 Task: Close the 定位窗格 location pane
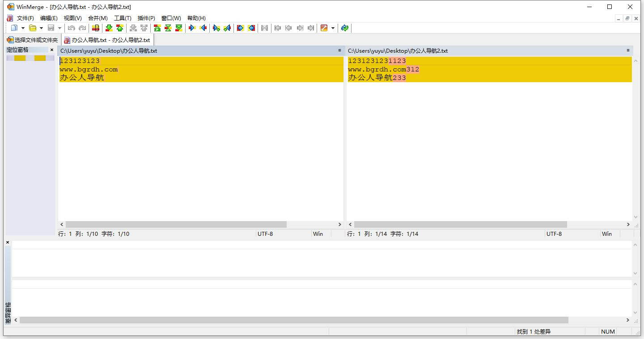point(52,50)
